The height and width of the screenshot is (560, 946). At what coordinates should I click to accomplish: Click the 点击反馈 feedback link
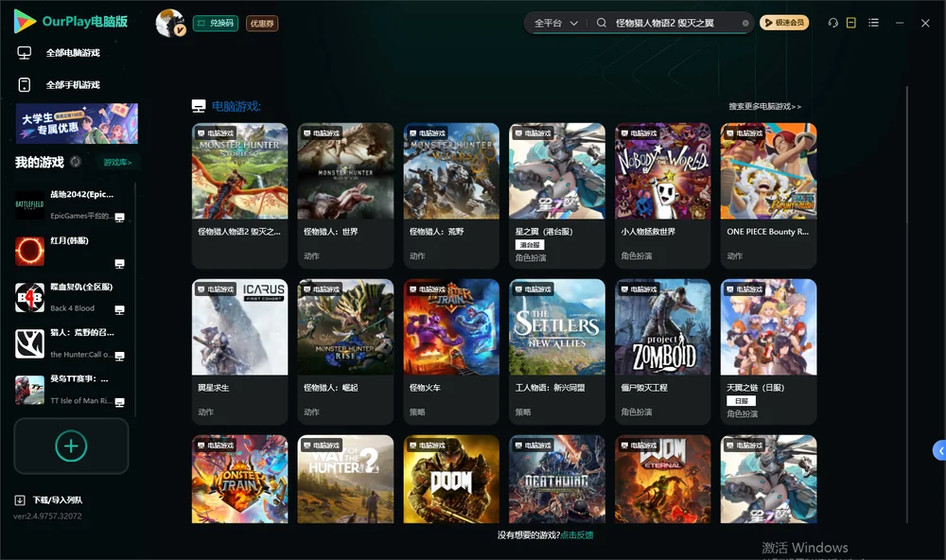tap(577, 535)
